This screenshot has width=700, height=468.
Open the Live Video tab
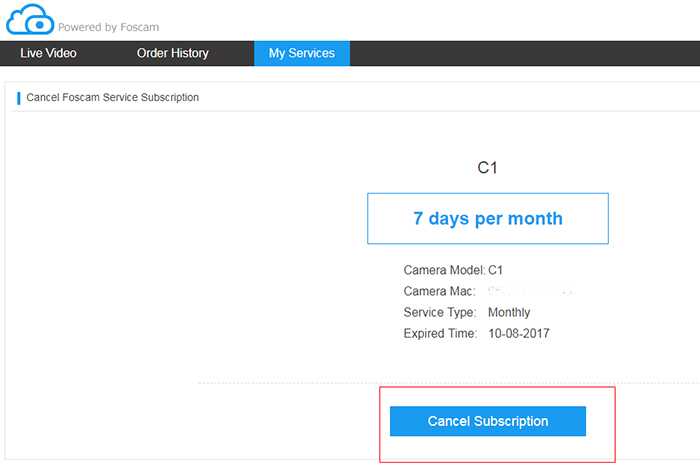[48, 53]
